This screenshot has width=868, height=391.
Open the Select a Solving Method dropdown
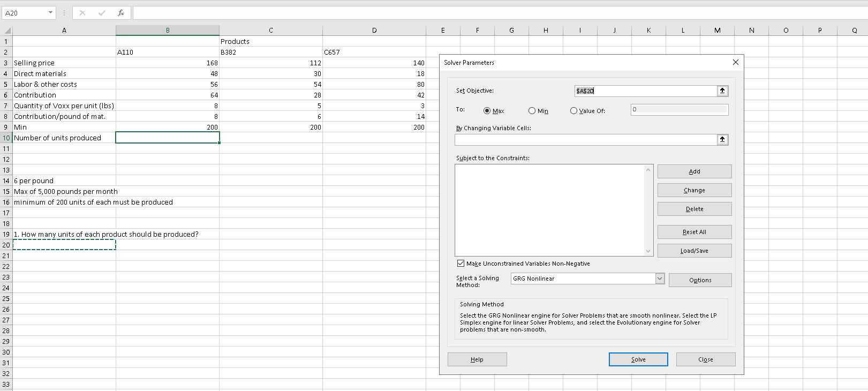click(660, 279)
